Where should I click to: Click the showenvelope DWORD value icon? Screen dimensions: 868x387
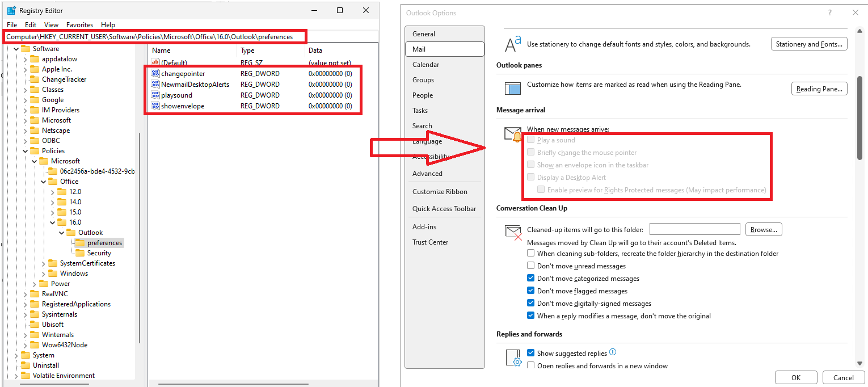pos(155,106)
